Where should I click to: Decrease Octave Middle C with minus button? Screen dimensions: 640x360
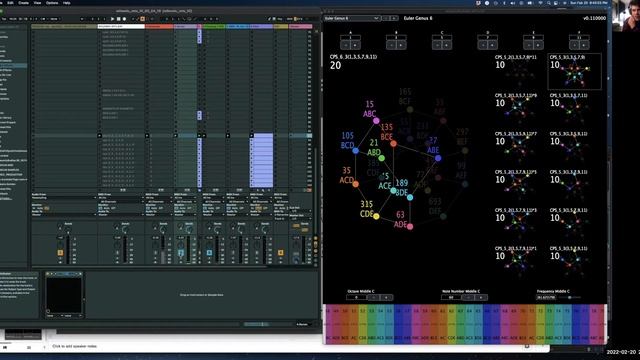click(x=373, y=298)
